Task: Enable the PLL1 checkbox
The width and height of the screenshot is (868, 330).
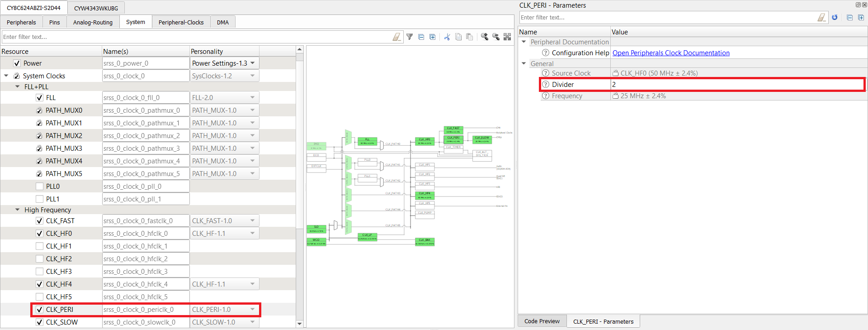Action: pyautogui.click(x=39, y=199)
